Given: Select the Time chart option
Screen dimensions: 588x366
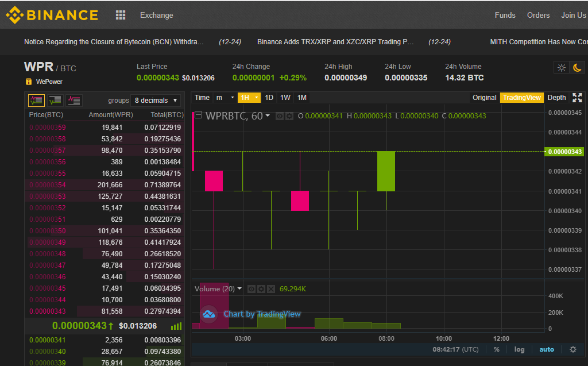Looking at the screenshot, I should (x=202, y=98).
